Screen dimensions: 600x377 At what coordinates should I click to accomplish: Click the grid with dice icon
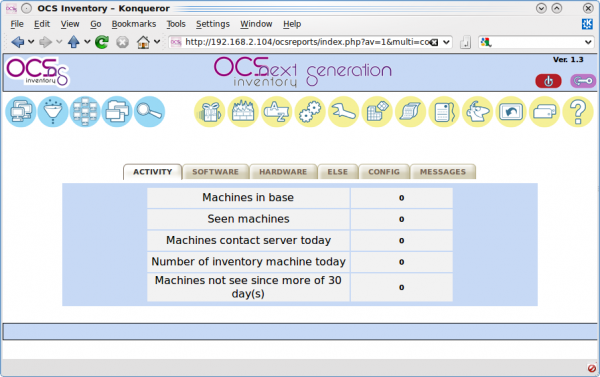377,112
